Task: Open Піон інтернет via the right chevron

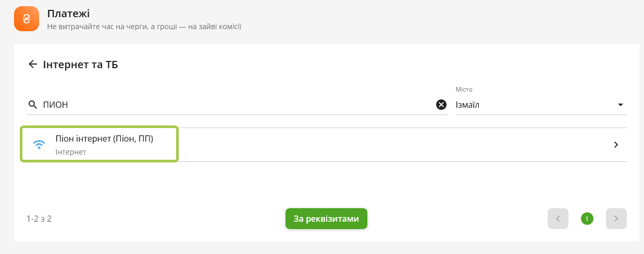Action: click(616, 145)
